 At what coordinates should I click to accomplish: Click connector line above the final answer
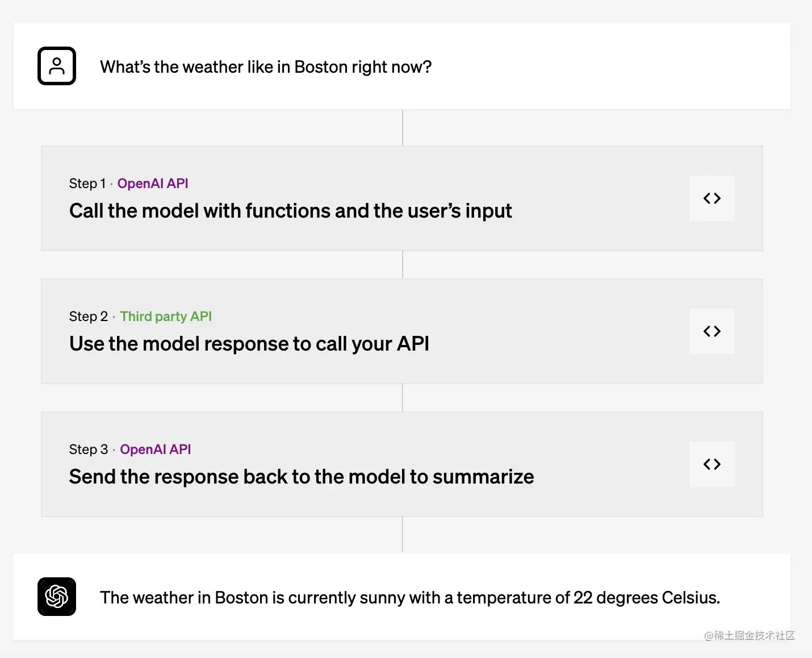click(x=403, y=535)
